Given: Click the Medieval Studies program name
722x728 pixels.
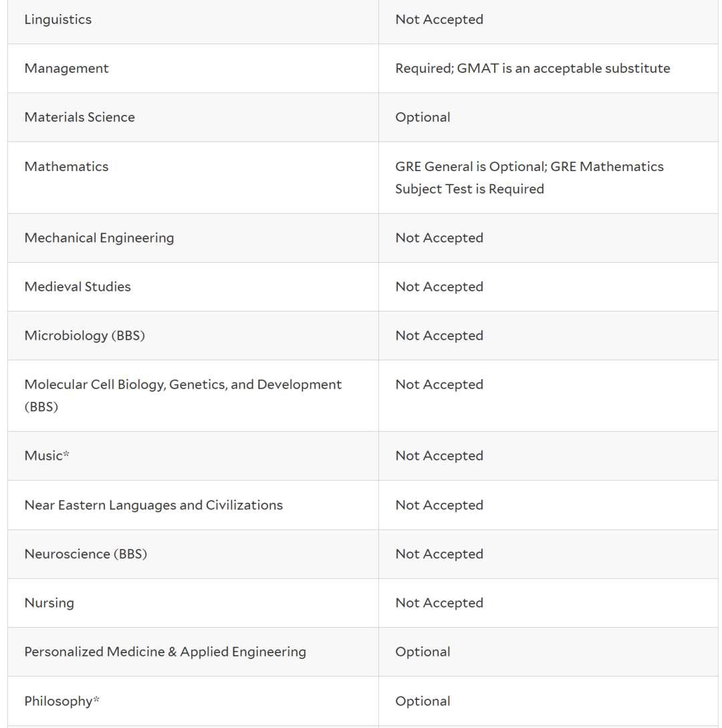Looking at the screenshot, I should pos(78,287).
